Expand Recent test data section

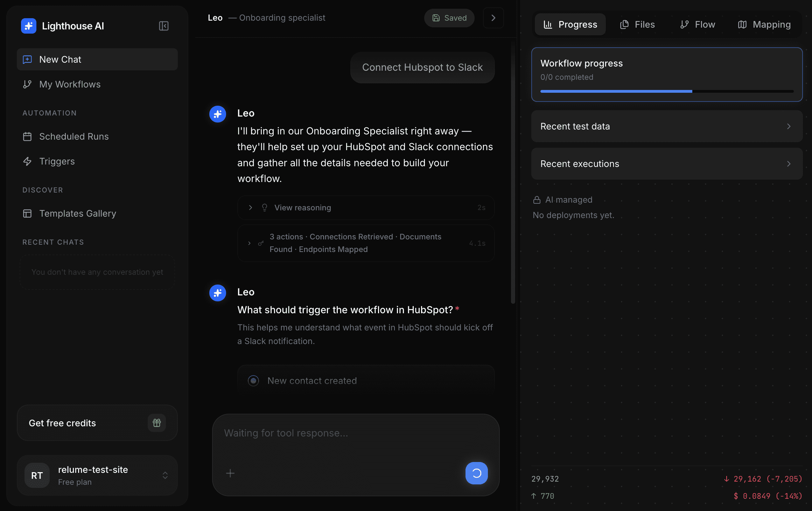667,126
